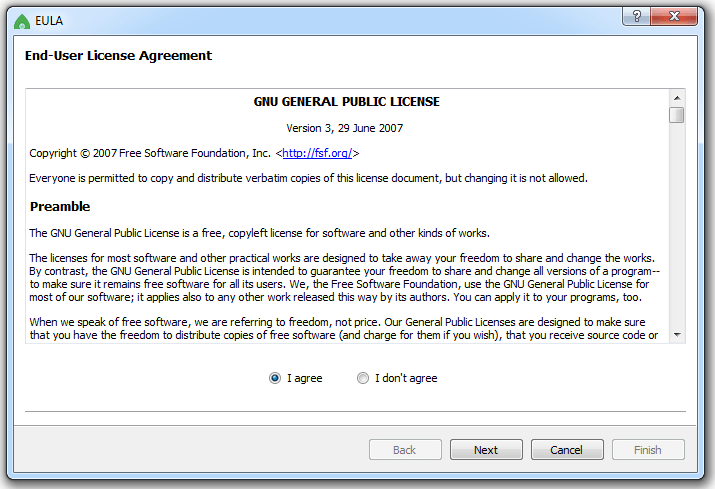The height and width of the screenshot is (489, 715).
Task: Click the scrollbar track below the thumb
Action: click(677, 230)
